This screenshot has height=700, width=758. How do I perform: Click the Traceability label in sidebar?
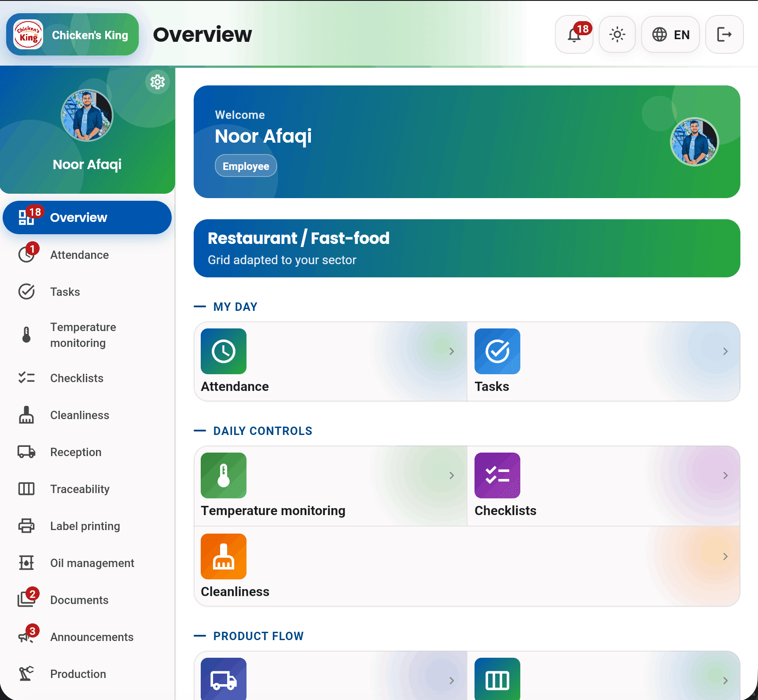click(x=80, y=490)
